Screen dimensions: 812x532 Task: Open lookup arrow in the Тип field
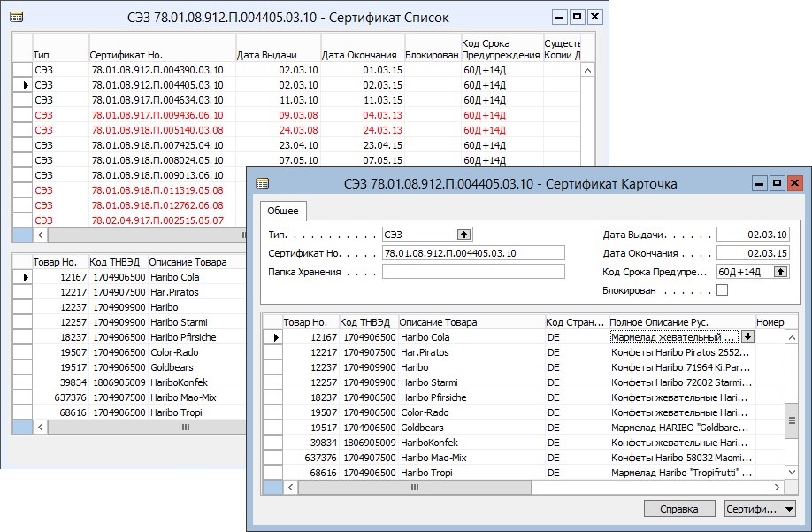point(463,235)
